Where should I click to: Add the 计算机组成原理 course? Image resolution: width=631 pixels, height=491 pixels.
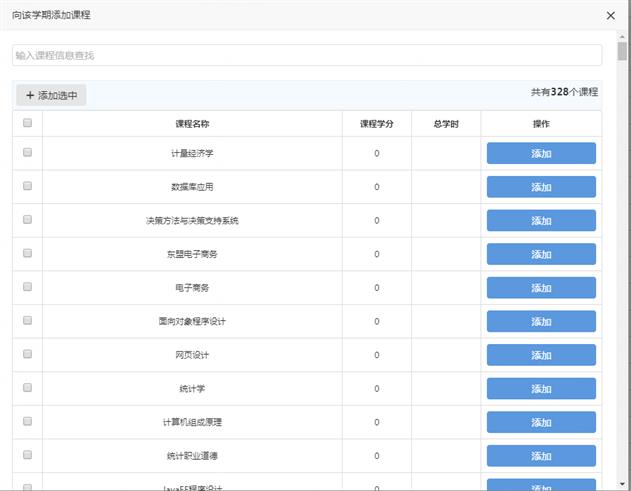click(x=541, y=422)
